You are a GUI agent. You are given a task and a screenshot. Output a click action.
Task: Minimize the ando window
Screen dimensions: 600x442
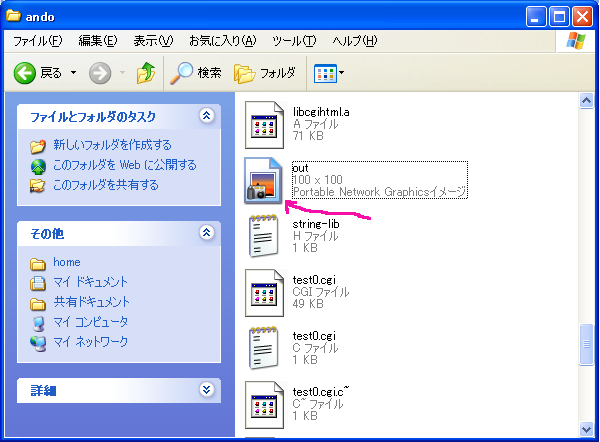tap(536, 17)
